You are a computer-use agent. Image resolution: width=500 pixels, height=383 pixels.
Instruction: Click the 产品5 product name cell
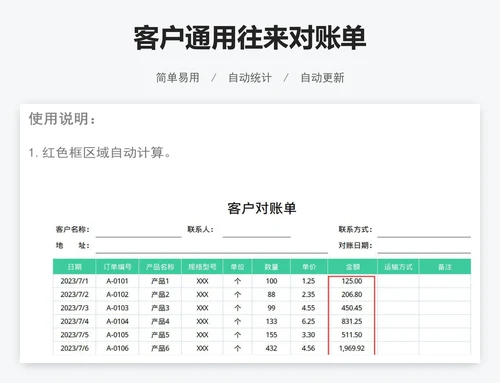pyautogui.click(x=160, y=335)
